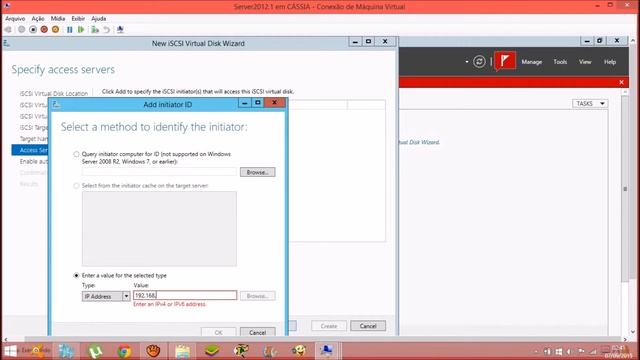This screenshot has height=360, width=640.
Task: Open the IP Address type dropdown
Action: [x=106, y=296]
